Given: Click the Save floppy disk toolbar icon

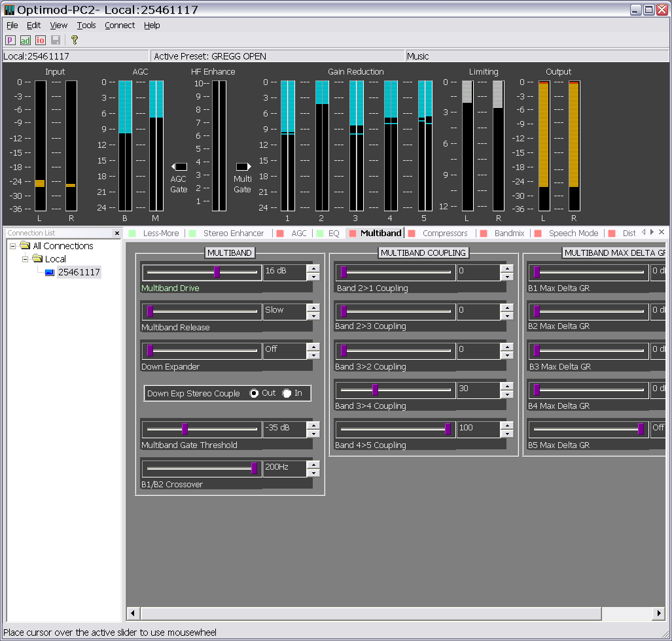Looking at the screenshot, I should (x=55, y=41).
